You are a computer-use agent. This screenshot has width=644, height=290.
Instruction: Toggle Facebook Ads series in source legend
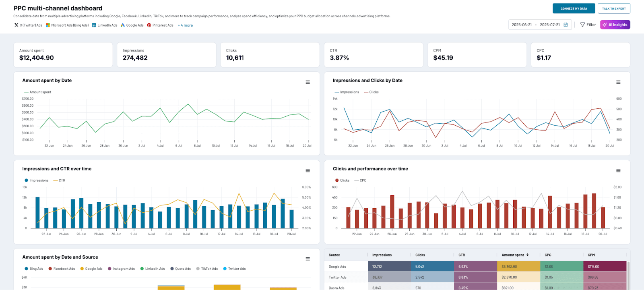(x=62, y=269)
